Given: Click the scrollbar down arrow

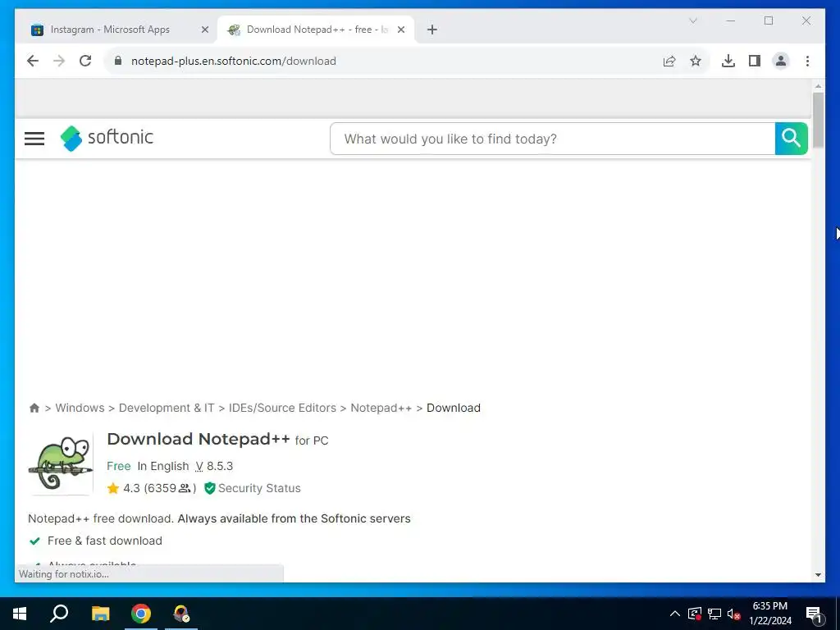Looking at the screenshot, I should (x=818, y=575).
